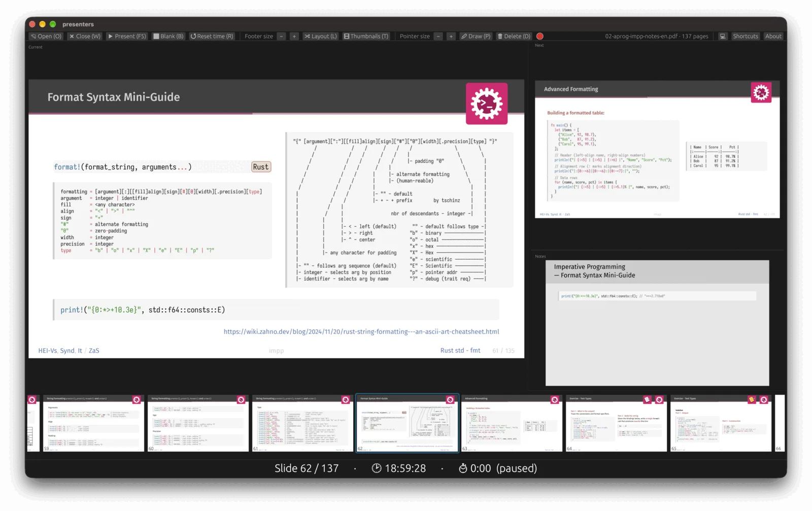Open a PDF file with Open (O)
The width and height of the screenshot is (812, 511).
pyautogui.click(x=46, y=36)
